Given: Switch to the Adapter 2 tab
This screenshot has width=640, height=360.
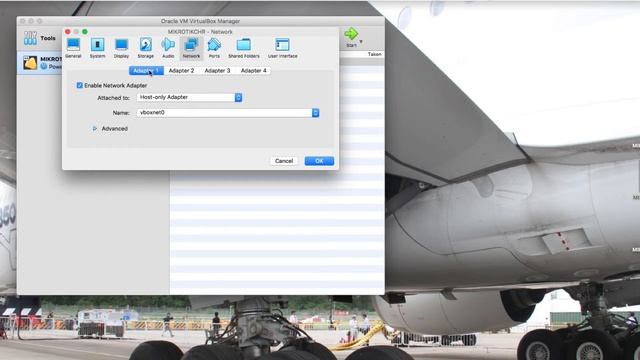Looking at the screenshot, I should coord(181,71).
